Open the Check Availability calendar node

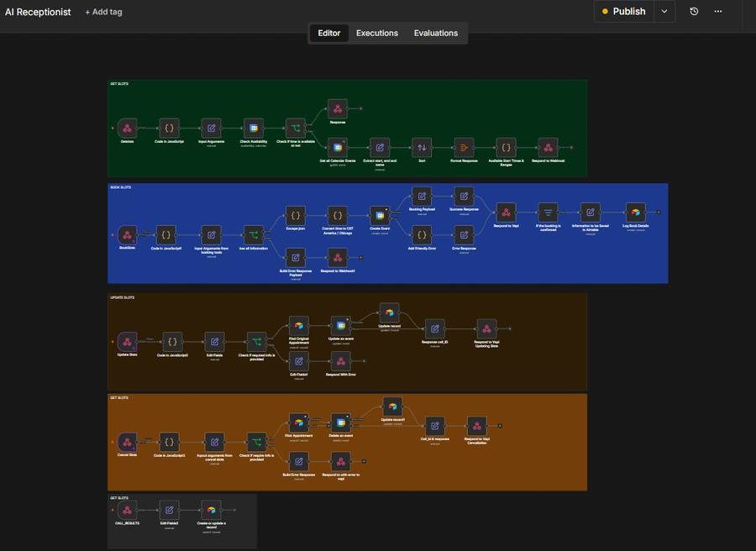pyautogui.click(x=253, y=129)
